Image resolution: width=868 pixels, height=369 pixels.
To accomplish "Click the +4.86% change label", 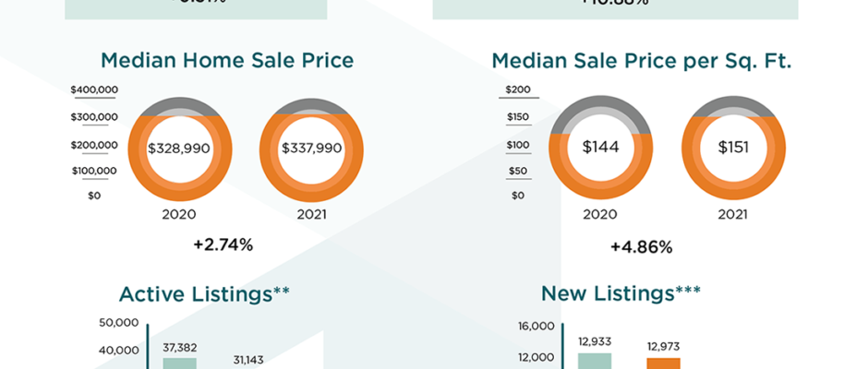I will tap(641, 246).
